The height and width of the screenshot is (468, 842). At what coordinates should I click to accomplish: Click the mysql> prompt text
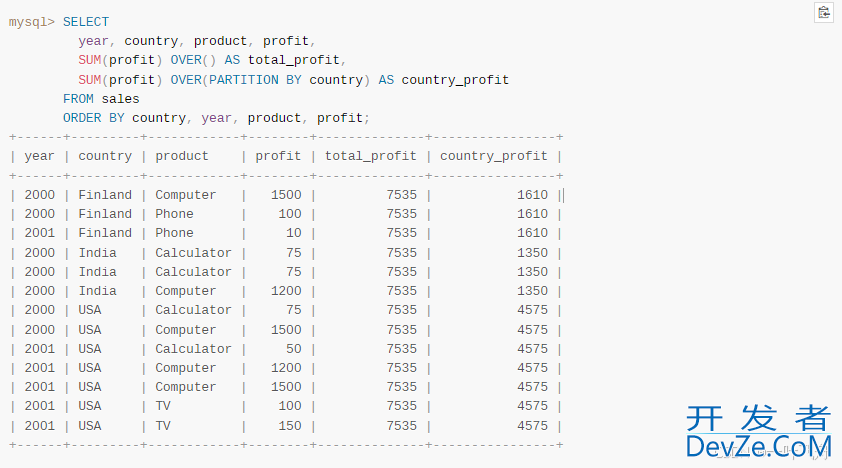pyautogui.click(x=32, y=22)
